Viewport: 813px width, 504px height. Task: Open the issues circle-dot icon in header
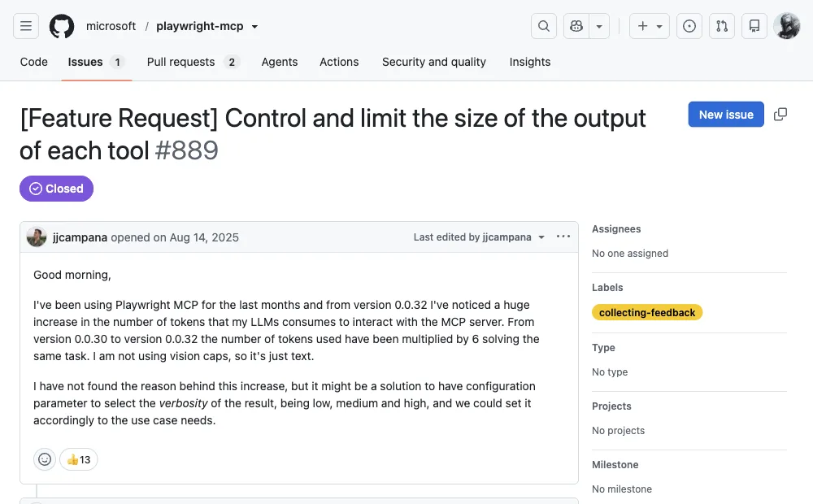click(x=689, y=26)
